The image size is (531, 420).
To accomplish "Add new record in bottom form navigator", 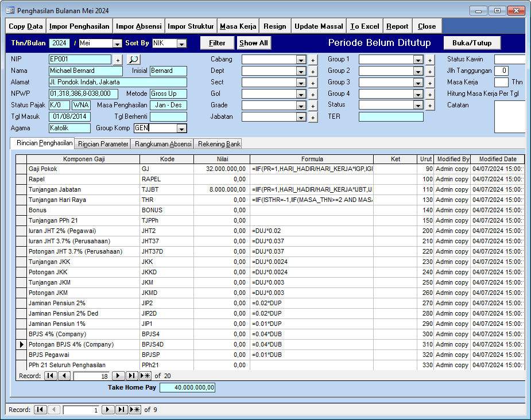I will tap(135, 410).
